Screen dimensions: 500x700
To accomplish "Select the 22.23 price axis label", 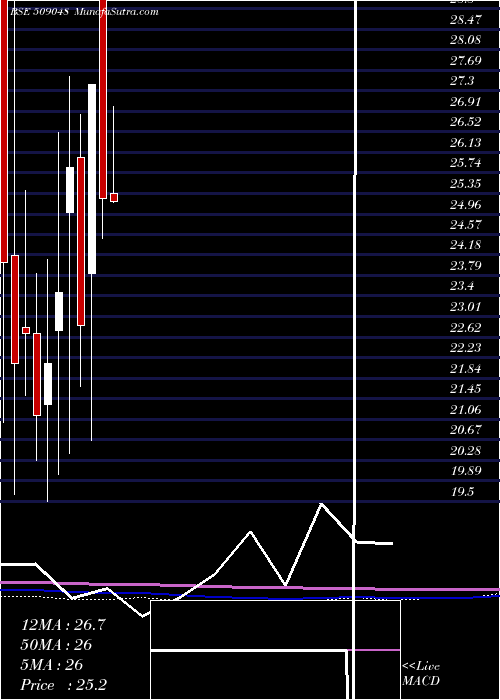I will click(466, 347).
